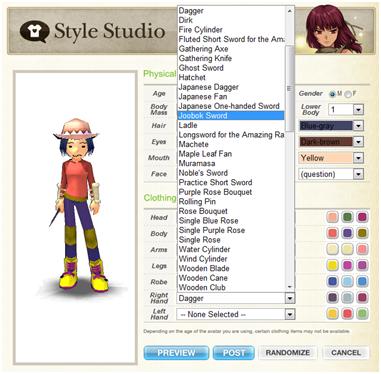Select the Male gender radio button

click(x=332, y=94)
